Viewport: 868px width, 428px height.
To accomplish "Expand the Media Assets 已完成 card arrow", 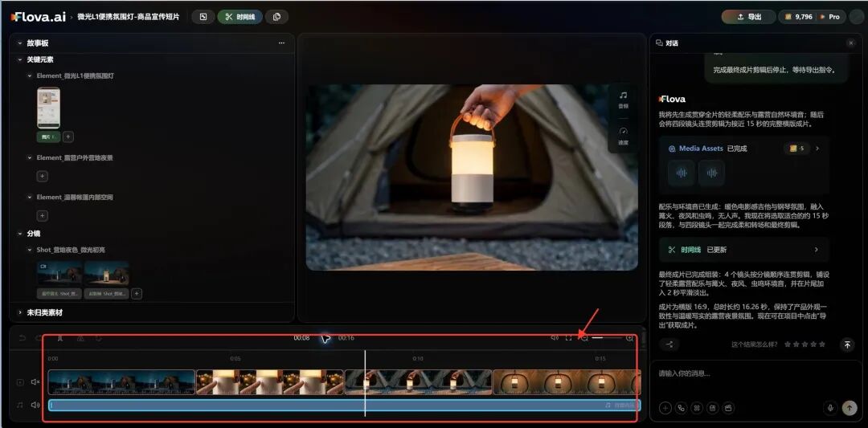I will (x=817, y=149).
